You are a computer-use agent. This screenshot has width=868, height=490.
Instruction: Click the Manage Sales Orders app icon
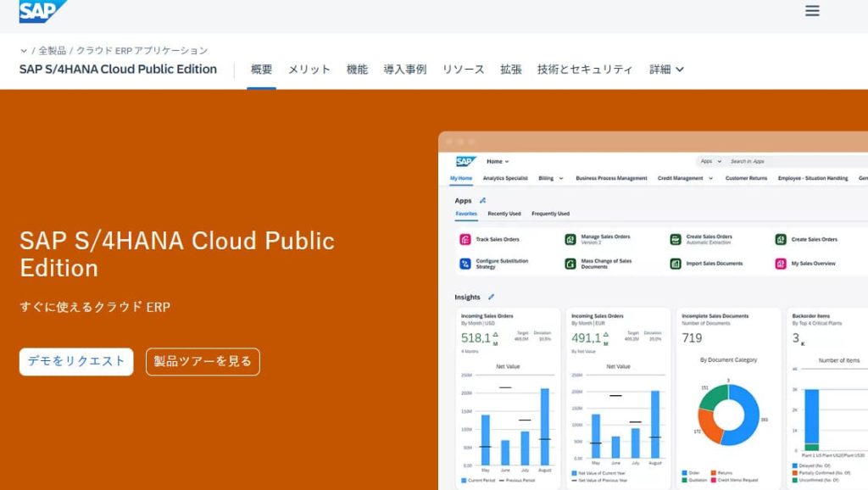pyautogui.click(x=570, y=239)
